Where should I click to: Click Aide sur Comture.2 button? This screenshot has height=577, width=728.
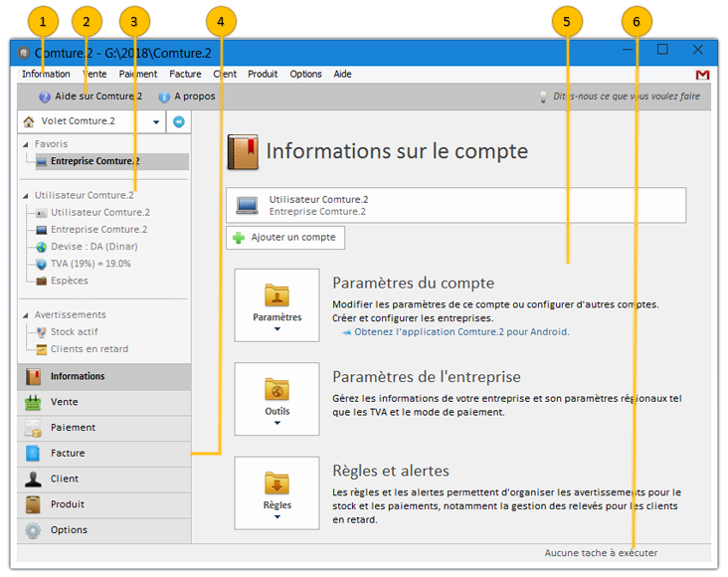pyautogui.click(x=91, y=96)
